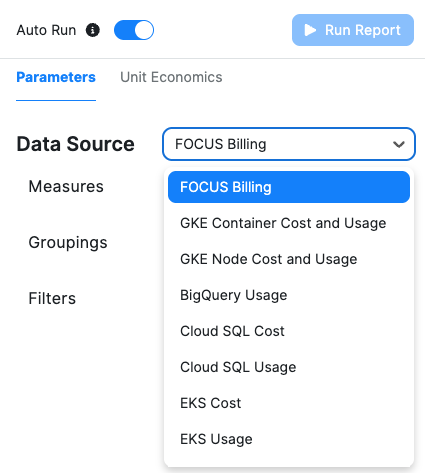Pick GKE Node Cost and Usage option
Screen dimensions: 425x473
point(289,259)
